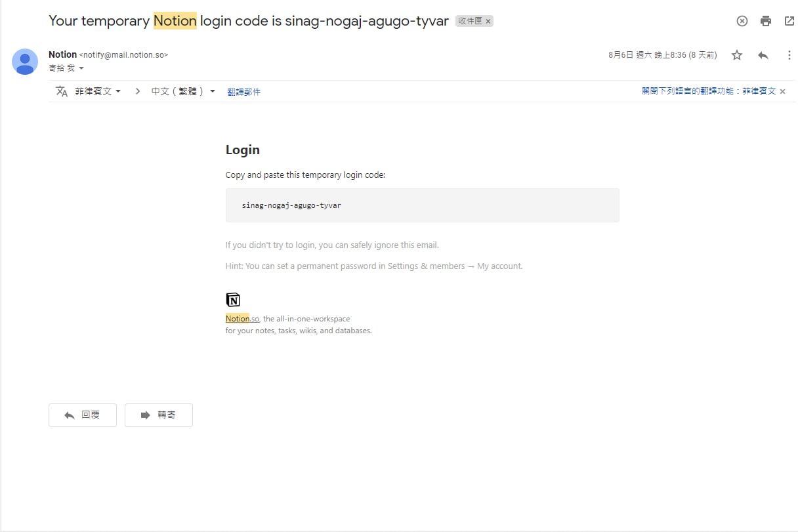Click the email subject line text
The height and width of the screenshot is (532, 798).
coord(249,21)
